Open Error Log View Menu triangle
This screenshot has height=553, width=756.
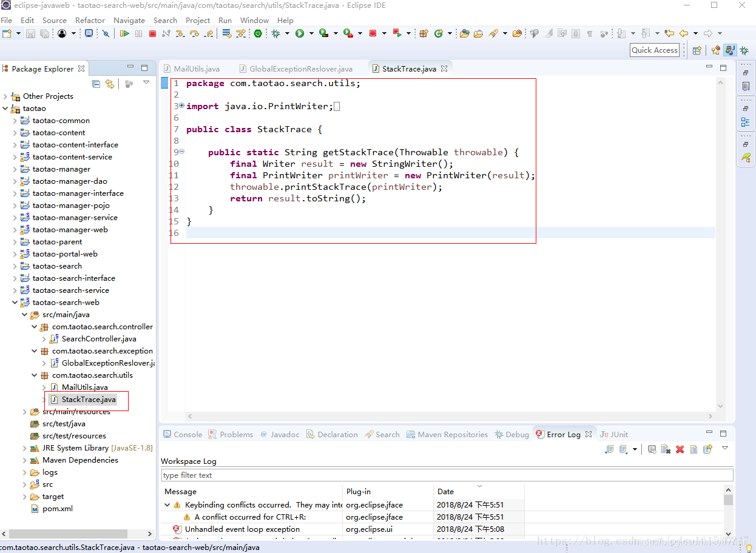click(725, 448)
